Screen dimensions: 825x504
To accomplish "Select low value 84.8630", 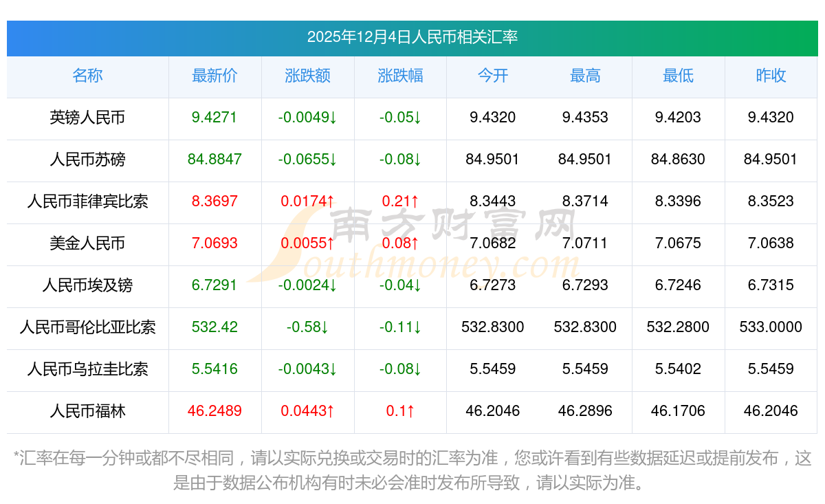I will click(x=678, y=160).
